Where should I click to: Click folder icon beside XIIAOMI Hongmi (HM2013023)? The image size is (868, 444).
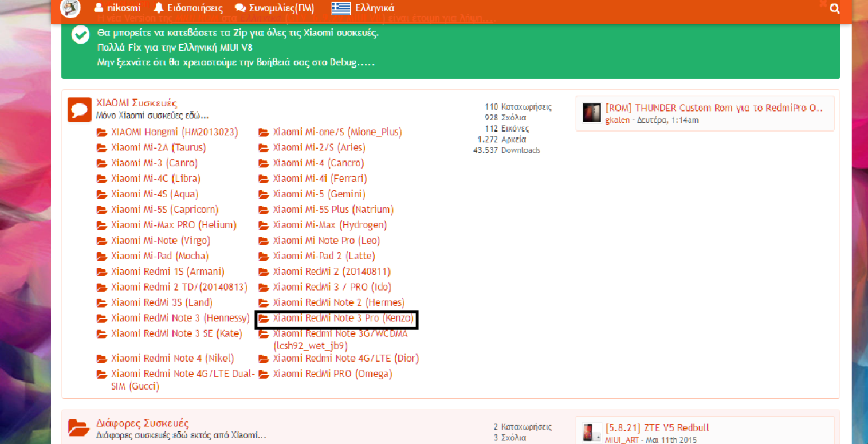coord(102,132)
